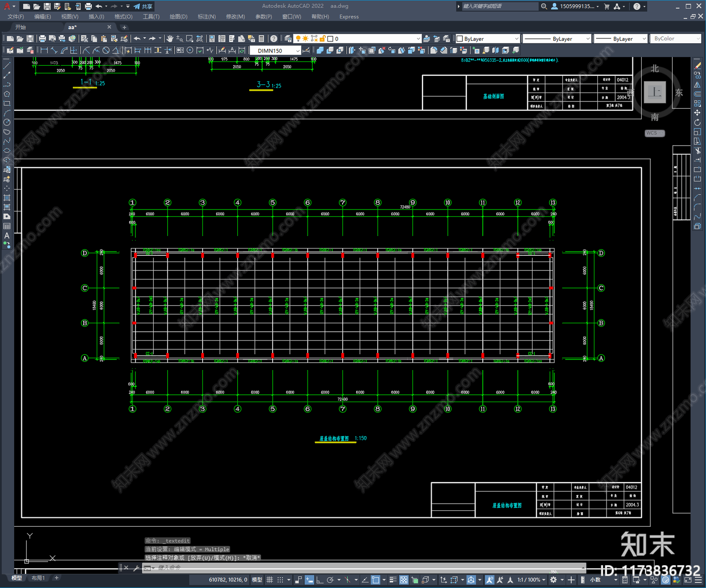Expand the ByLayer color dropdown

[x=488, y=39]
